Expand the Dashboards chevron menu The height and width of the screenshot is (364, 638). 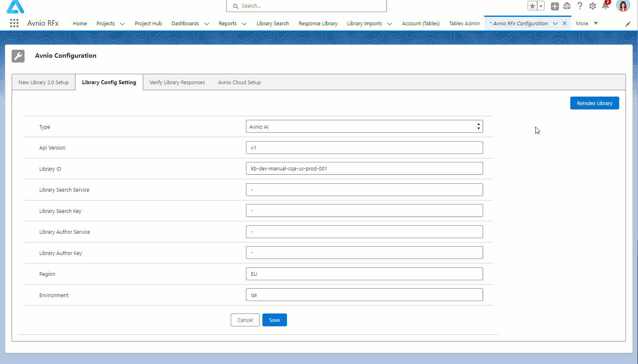[x=207, y=24]
